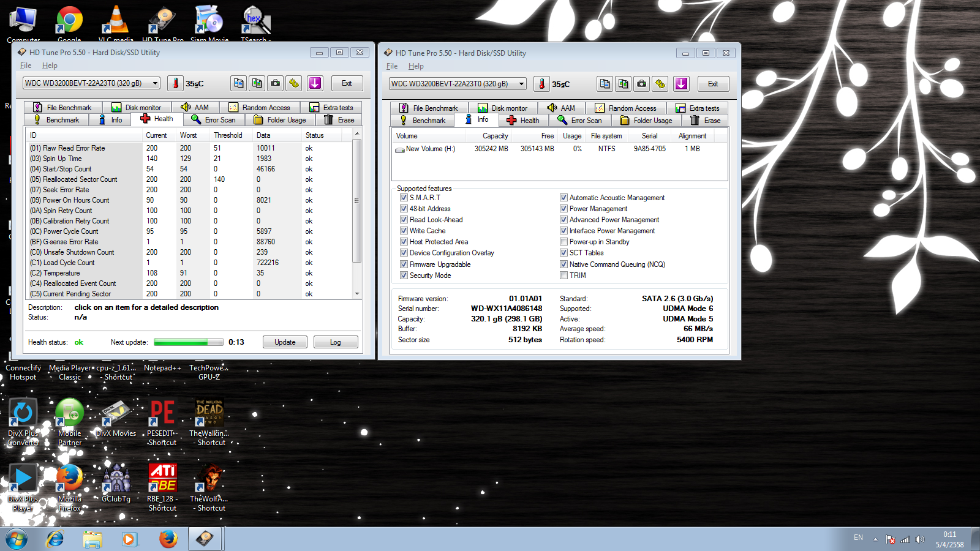Open Internet Explorer from the taskbar
The image size is (980, 551).
click(x=55, y=539)
